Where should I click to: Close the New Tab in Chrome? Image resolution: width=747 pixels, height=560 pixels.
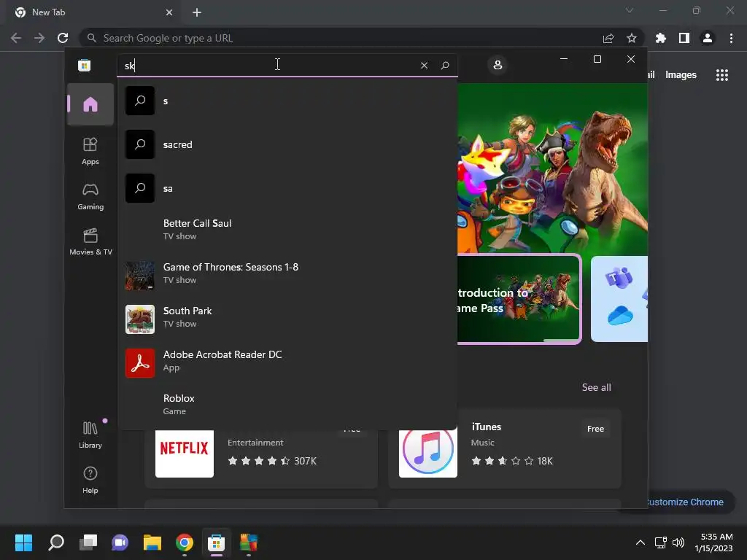point(169,12)
